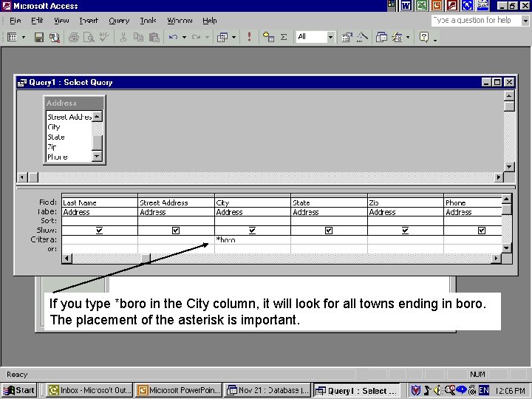
Task: Expand the Query Type dropdown arrow
Action: [233, 37]
